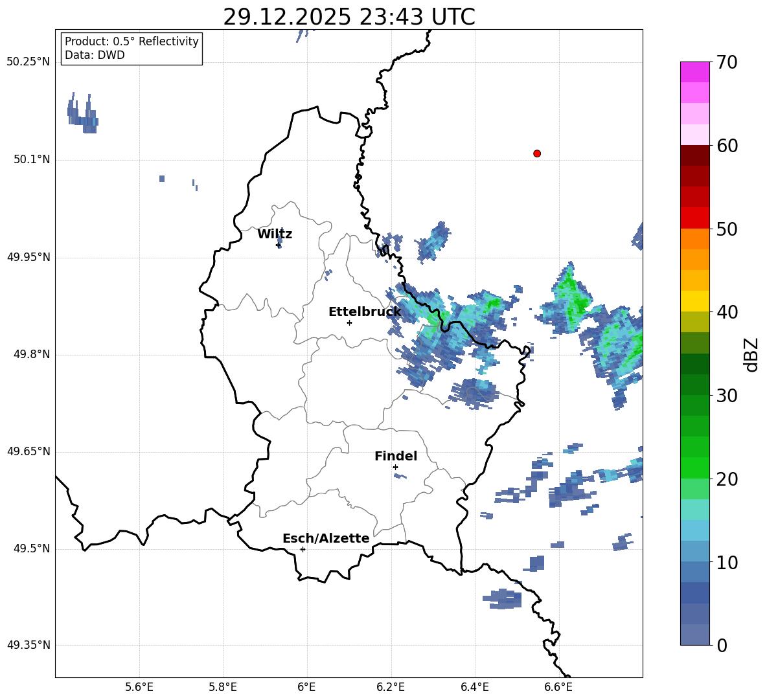The height and width of the screenshot is (700, 767).
Task: Click the blue echo patch south of 49.5°N
Action: [x=502, y=599]
